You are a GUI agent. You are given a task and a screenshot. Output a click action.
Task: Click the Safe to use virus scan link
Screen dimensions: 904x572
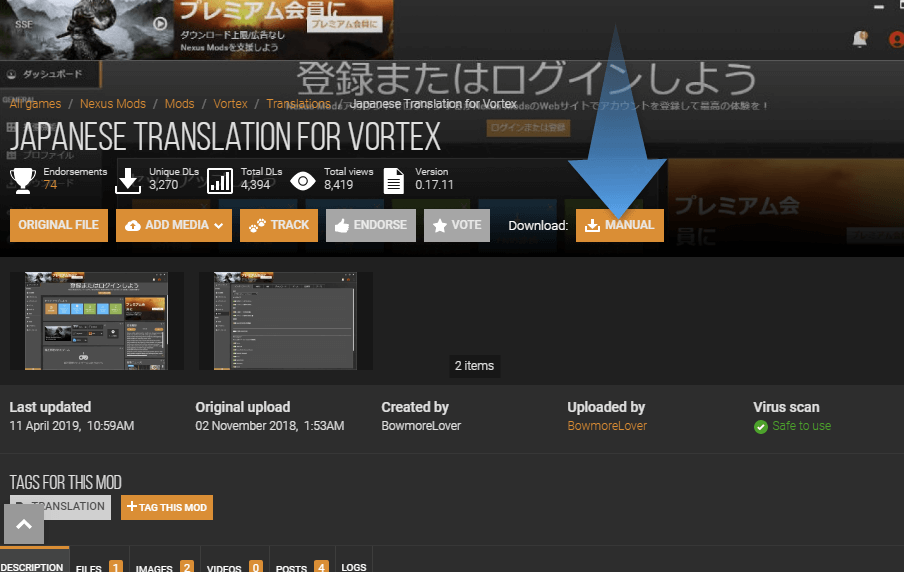[x=801, y=426]
